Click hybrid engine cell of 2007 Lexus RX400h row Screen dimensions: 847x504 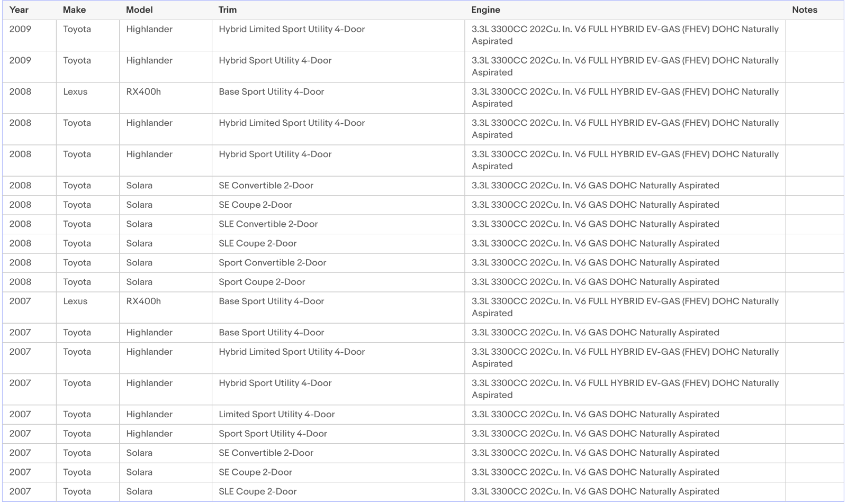point(625,307)
